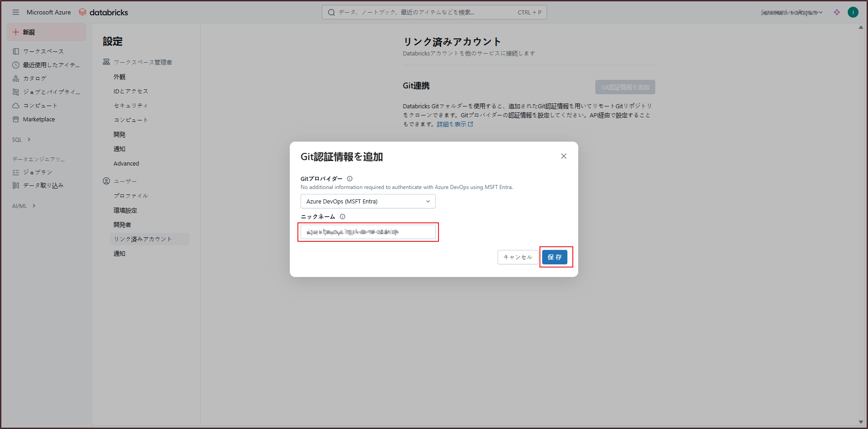Open the user avatar menu
Screen dimensions: 868x429
pyautogui.click(x=853, y=12)
